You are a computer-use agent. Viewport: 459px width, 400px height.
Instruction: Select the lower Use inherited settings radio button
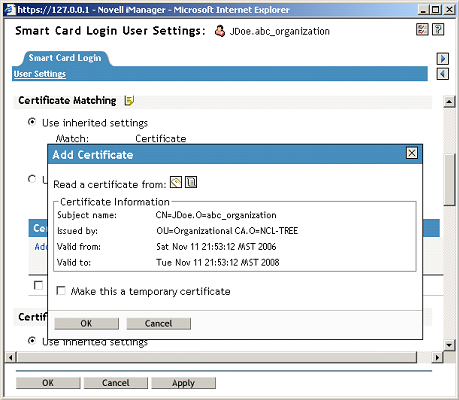32,341
